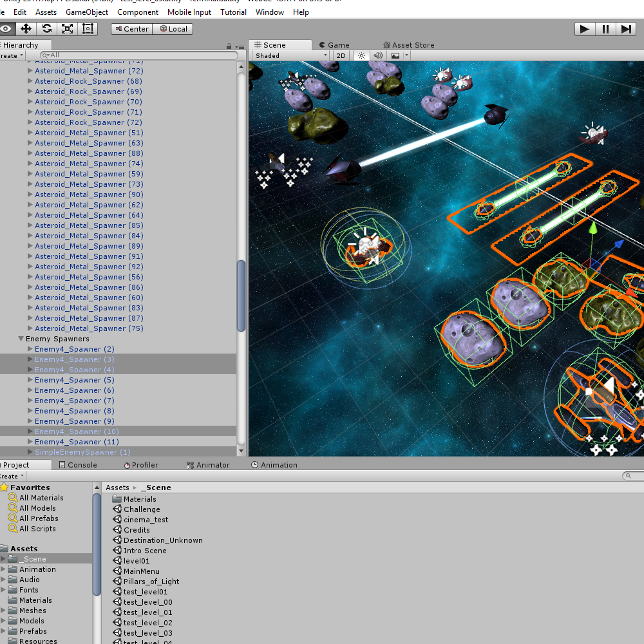Open Project panel Create dropdown
644x644 pixels.
(x=12, y=476)
